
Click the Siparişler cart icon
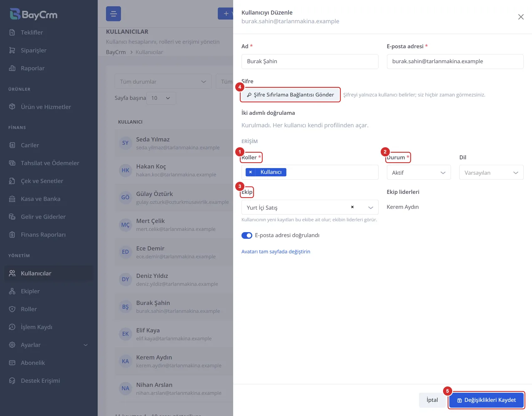(12, 50)
